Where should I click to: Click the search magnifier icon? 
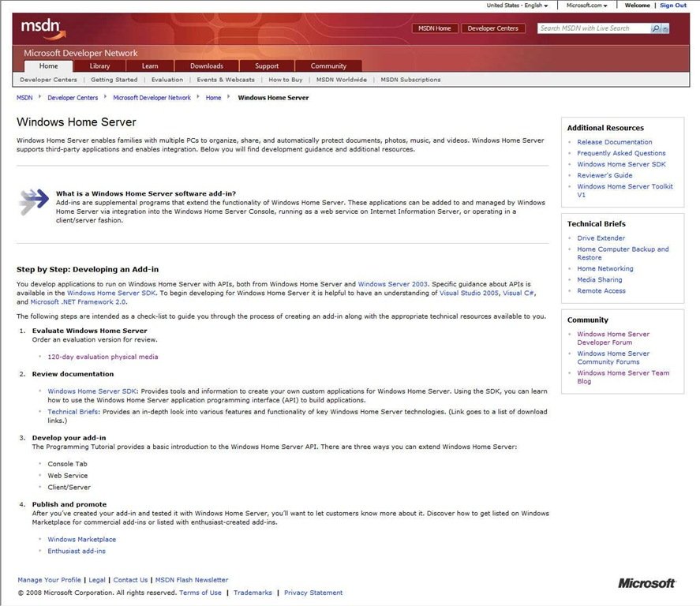pyautogui.click(x=655, y=28)
